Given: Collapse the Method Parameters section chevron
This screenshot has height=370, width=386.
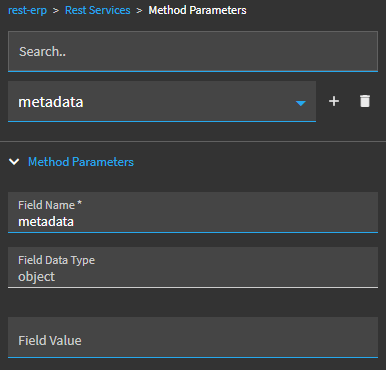Looking at the screenshot, I should point(14,162).
